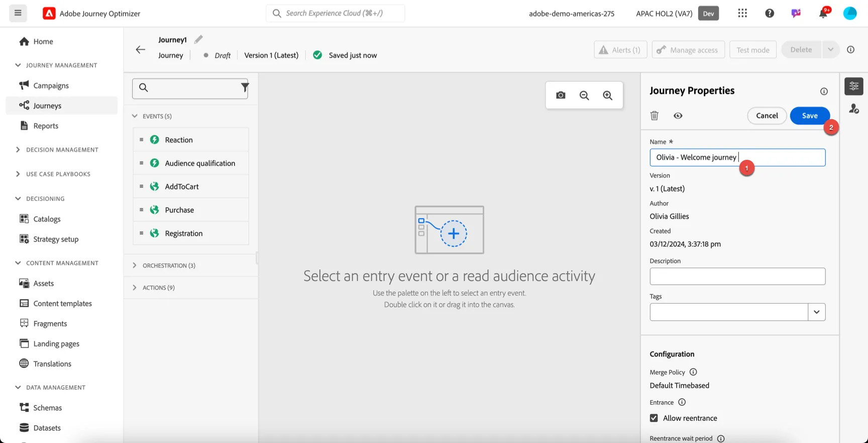
Task: Open the manage access user icon in right rail
Action: [x=854, y=109]
